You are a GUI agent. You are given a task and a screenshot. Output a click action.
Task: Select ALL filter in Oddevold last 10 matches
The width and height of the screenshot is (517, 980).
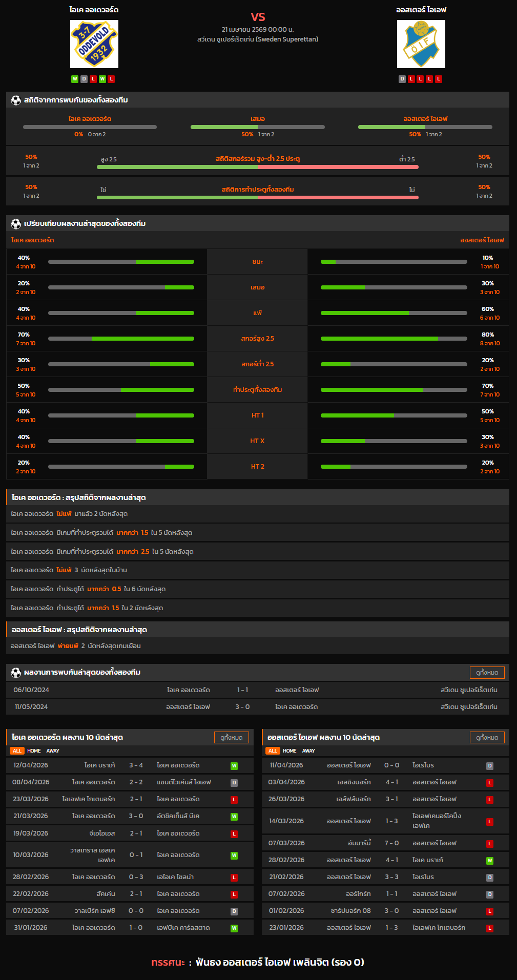[17, 751]
